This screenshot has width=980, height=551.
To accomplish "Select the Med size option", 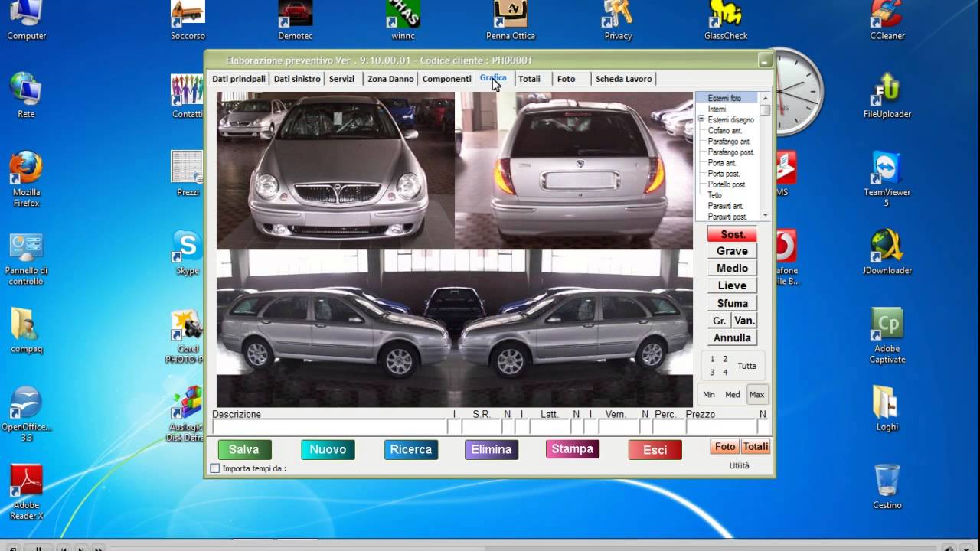I will pyautogui.click(x=733, y=395).
